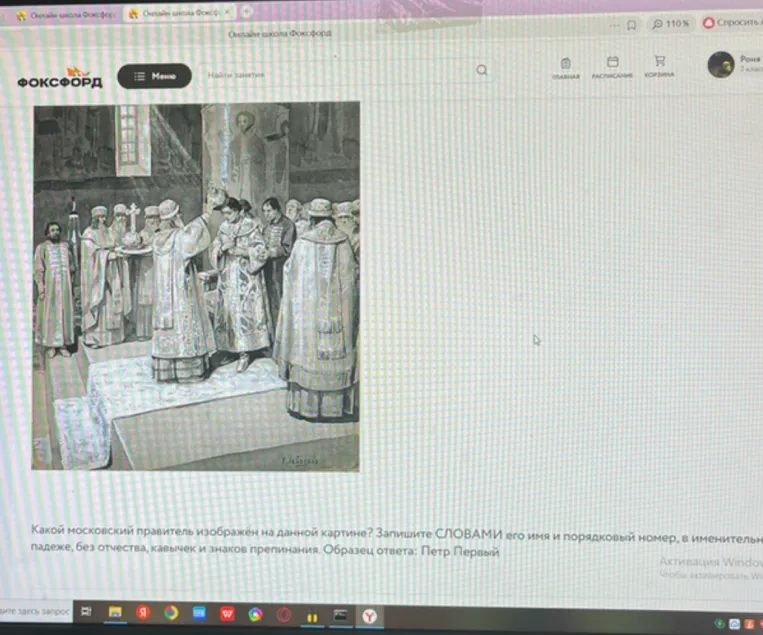This screenshot has height=635, width=763.
Task: Click the browser bookmark icon
Action: pos(631,25)
